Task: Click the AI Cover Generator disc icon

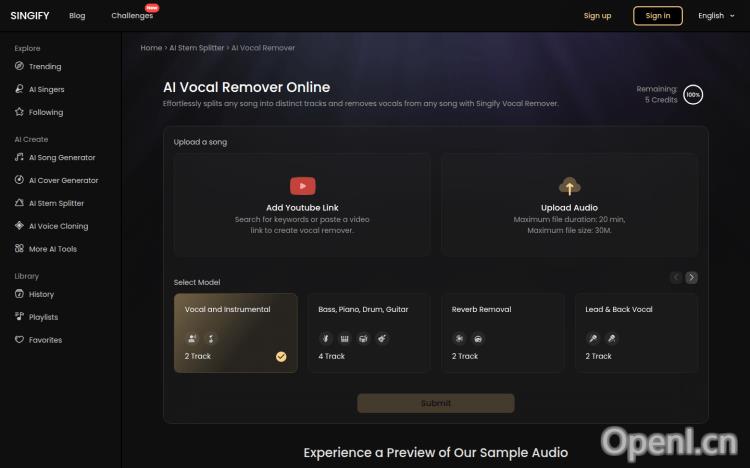Action: [x=19, y=180]
